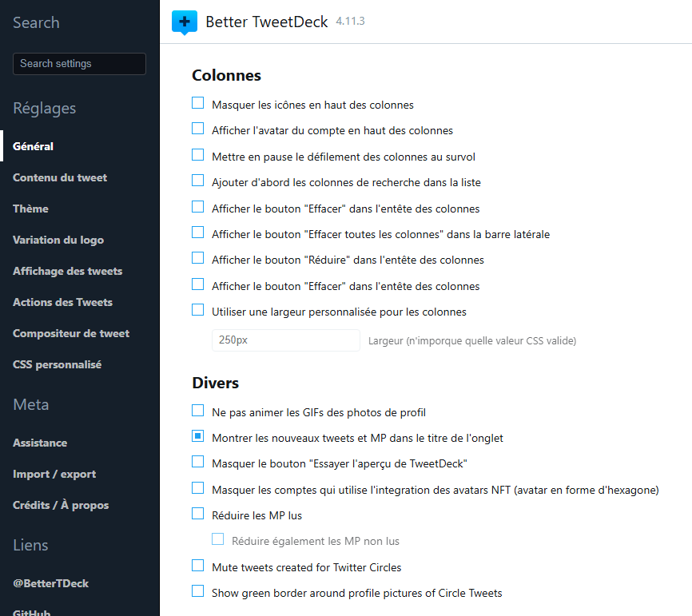Click the 'Divers' section heading

click(216, 383)
